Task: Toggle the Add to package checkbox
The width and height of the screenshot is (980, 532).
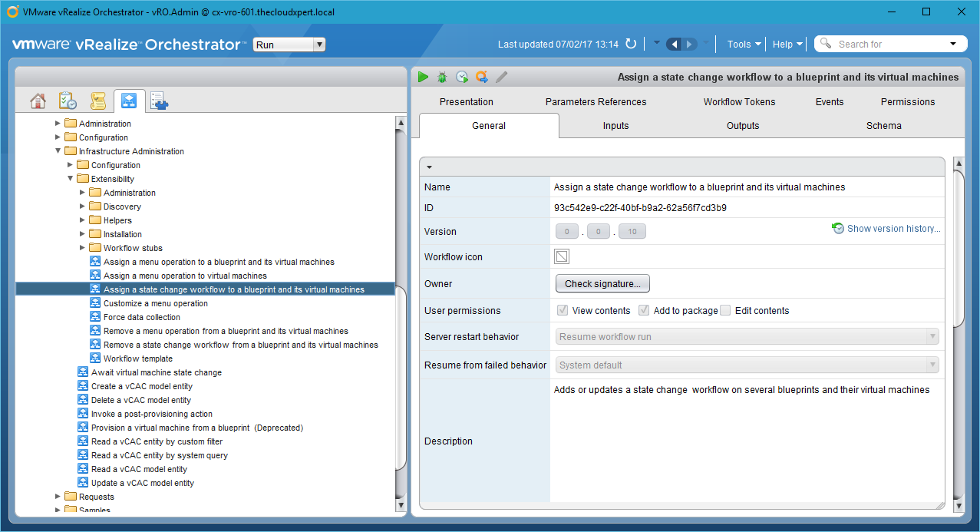Action: pyautogui.click(x=644, y=310)
